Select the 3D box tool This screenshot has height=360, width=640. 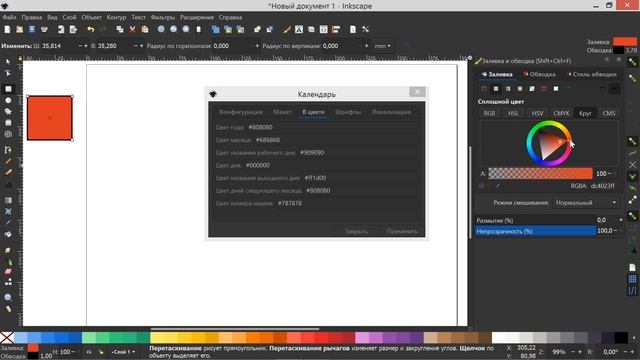(x=8, y=122)
